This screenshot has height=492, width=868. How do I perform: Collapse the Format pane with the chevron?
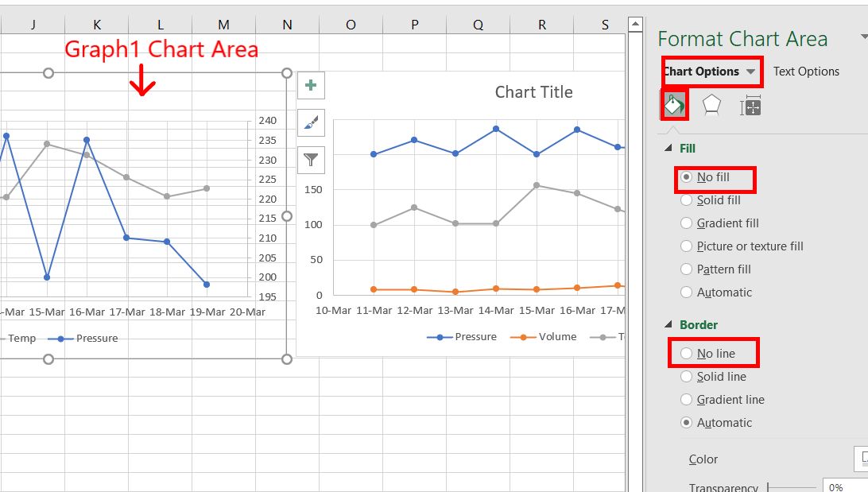pos(863,36)
